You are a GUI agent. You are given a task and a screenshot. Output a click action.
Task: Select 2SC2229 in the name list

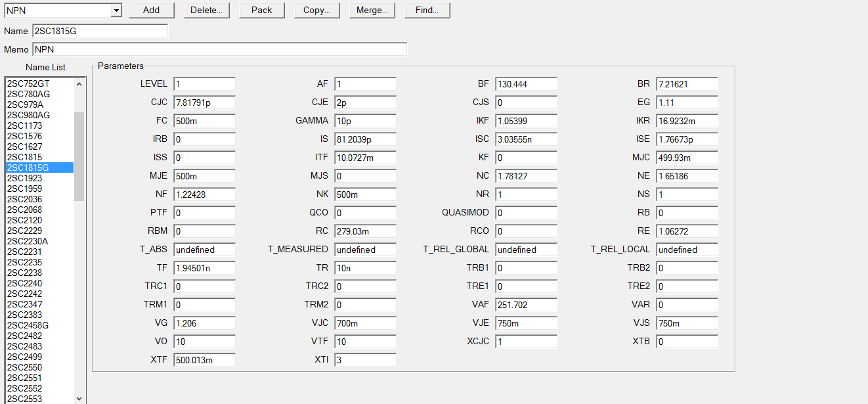point(39,231)
